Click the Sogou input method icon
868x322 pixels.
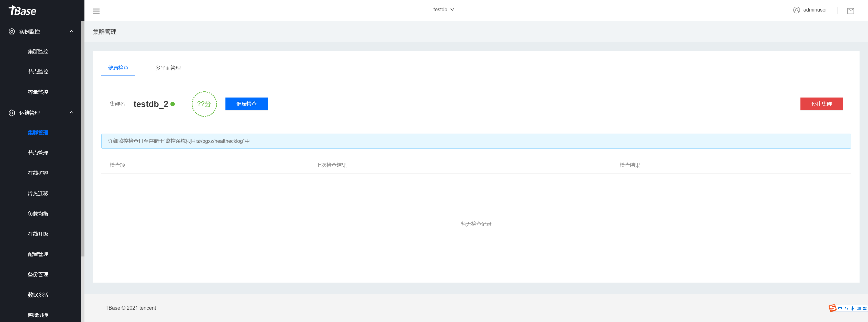(832, 308)
